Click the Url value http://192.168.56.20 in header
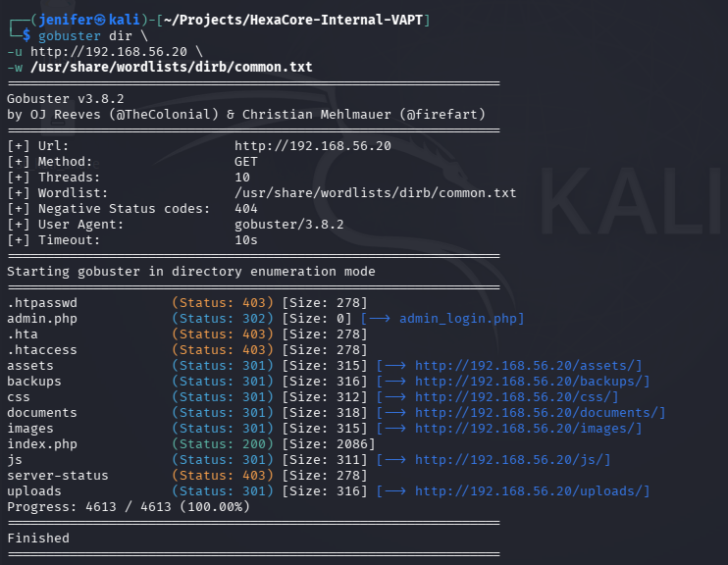Image resolution: width=728 pixels, height=565 pixels. click(313, 146)
